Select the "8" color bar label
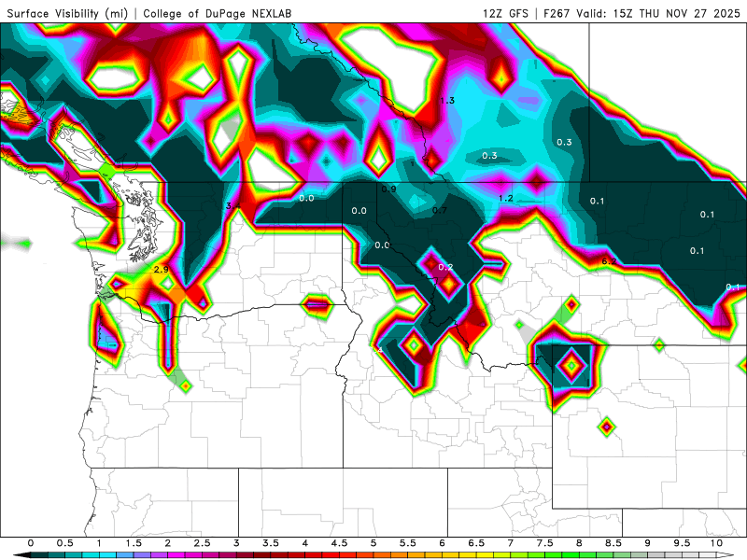Viewport: 747px width, 560px height. tap(579, 543)
